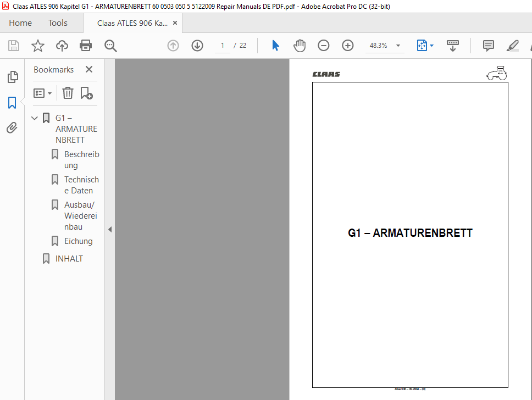This screenshot has height=400, width=532.
Task: Jump to the Beschreibung bookmark
Action: pos(82,160)
